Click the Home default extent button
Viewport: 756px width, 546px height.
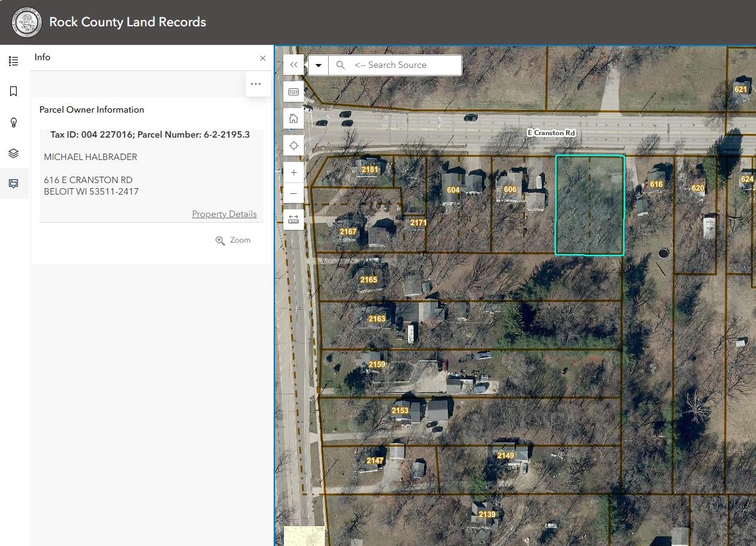point(294,118)
